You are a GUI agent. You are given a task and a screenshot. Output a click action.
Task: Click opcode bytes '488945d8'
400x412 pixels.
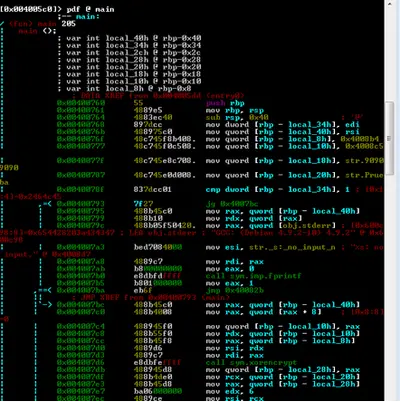pyautogui.click(x=153, y=370)
